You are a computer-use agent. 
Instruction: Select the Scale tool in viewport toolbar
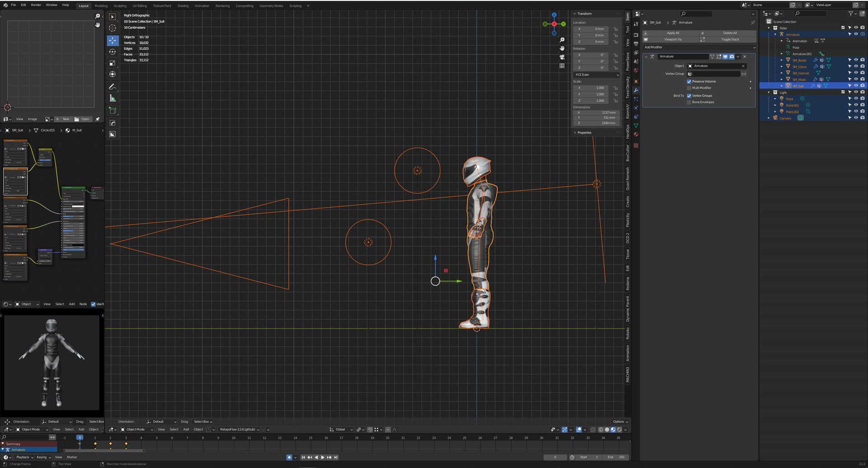point(113,63)
